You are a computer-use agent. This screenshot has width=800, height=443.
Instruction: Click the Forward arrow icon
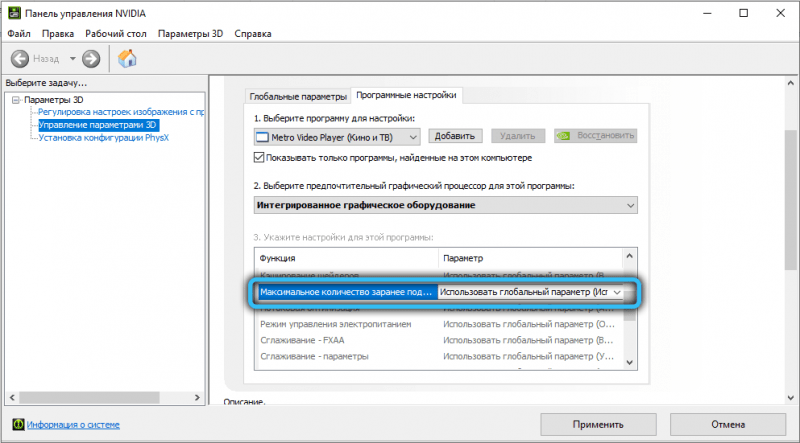point(91,59)
